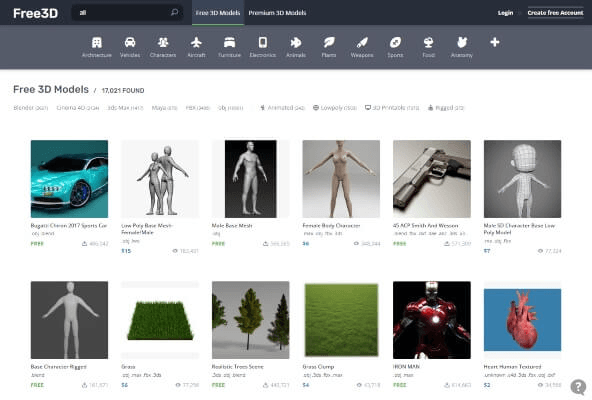Click the FREE label under Bugatti Chiron
Screen dimensions: 592x400
click(x=37, y=244)
